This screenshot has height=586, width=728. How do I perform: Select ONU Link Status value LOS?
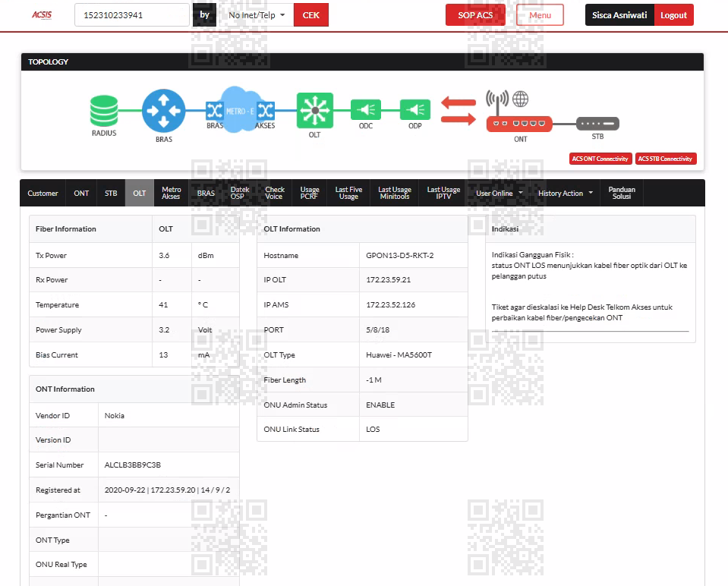(x=373, y=429)
